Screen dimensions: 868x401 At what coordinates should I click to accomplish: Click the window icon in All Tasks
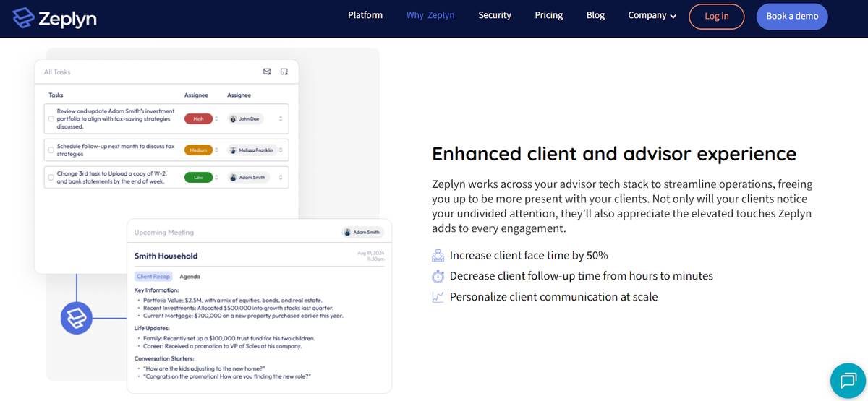284,72
